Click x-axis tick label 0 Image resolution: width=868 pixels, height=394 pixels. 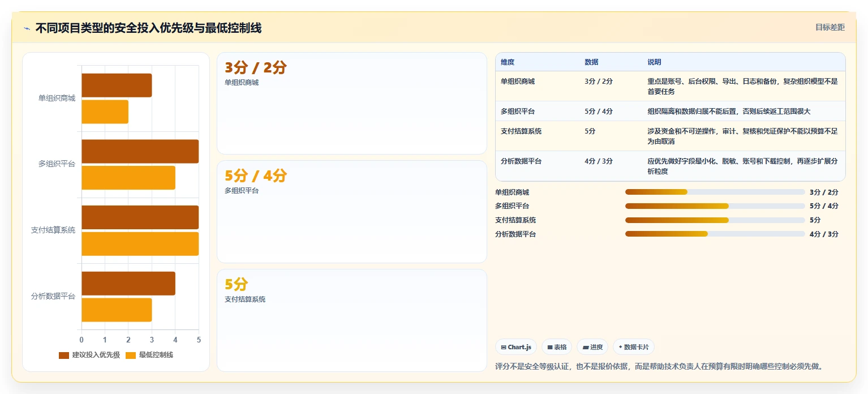81,340
